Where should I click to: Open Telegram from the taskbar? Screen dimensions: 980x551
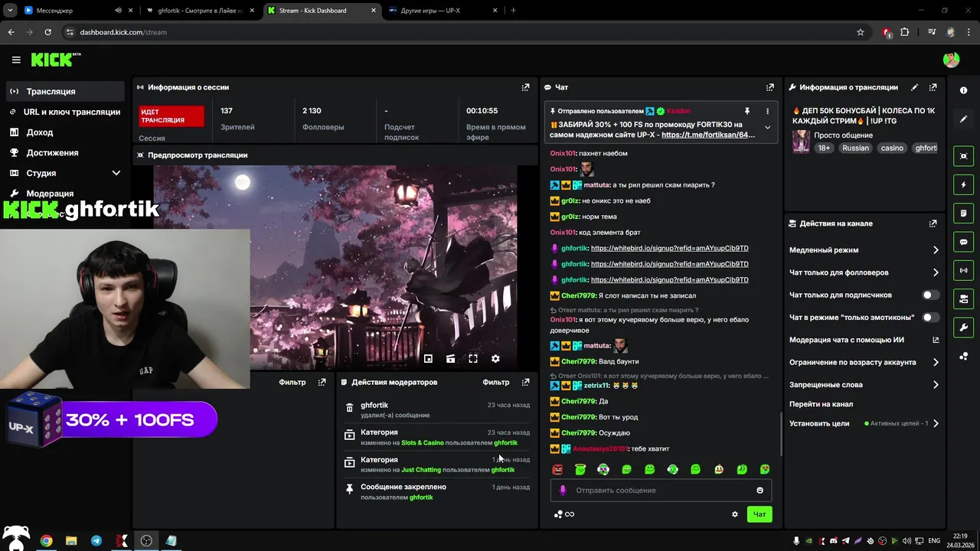pyautogui.click(x=96, y=540)
